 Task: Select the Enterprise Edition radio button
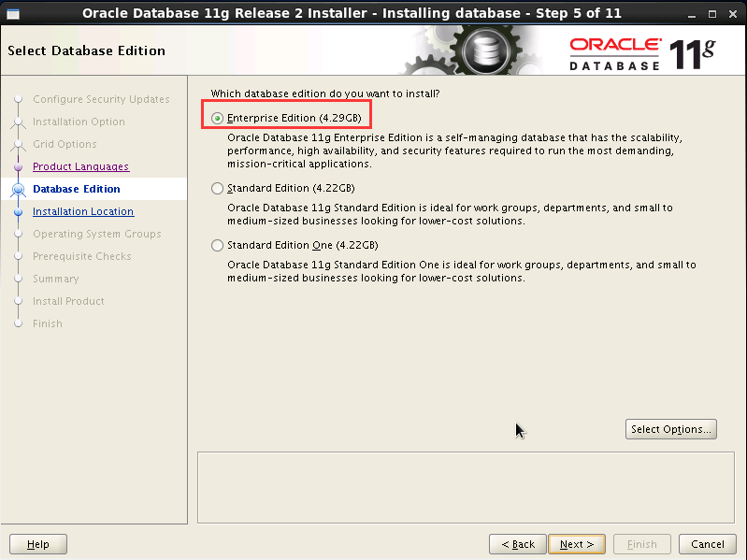tap(217, 118)
